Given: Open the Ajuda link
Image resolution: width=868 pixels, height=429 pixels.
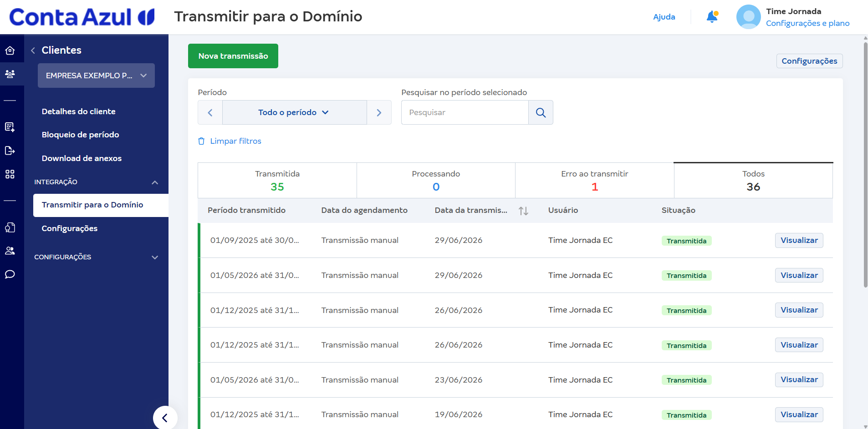Looking at the screenshot, I should click(x=664, y=17).
